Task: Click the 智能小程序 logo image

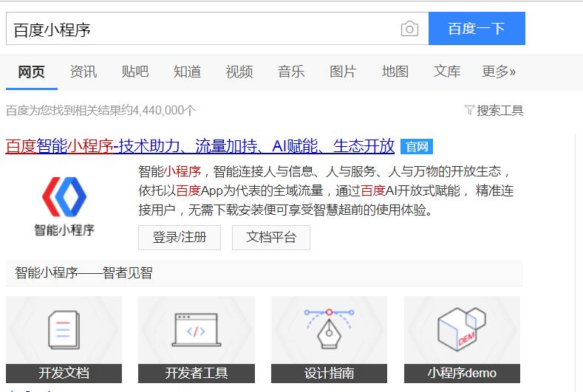Action: coord(64,206)
